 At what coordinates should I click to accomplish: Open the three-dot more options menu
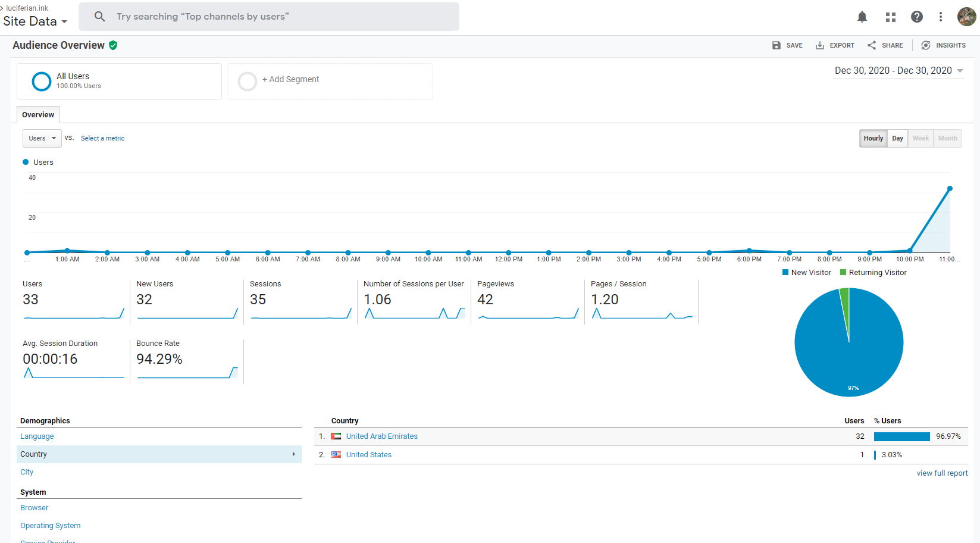coord(940,17)
